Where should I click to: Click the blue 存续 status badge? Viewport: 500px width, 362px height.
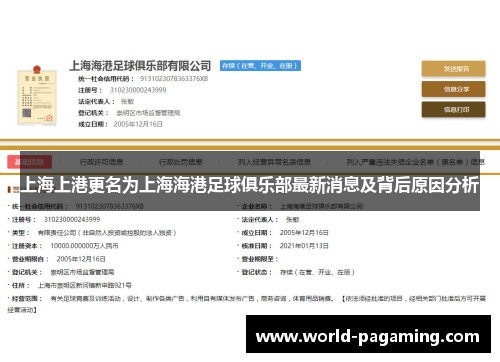pos(260,66)
